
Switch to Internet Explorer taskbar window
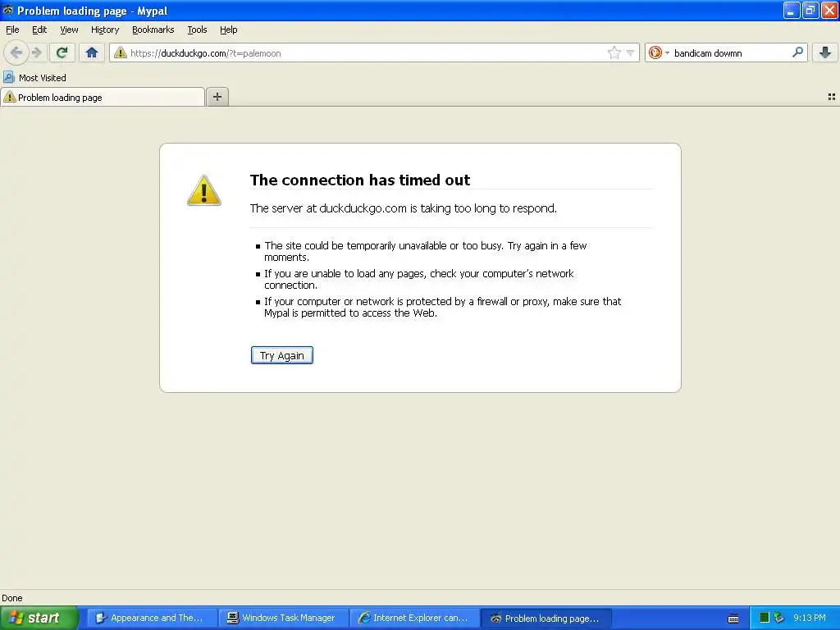pos(414,618)
